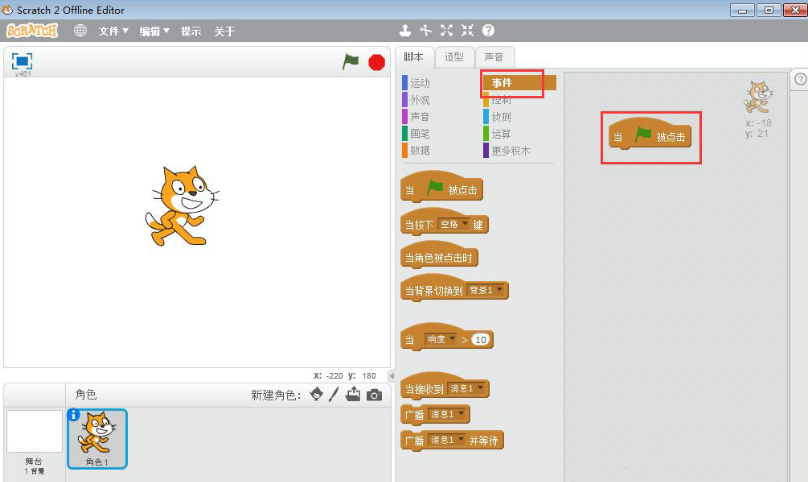Screen dimensions: 808x482
Task: Select the 角色1 sprite thumbnail
Action: pyautogui.click(x=97, y=439)
